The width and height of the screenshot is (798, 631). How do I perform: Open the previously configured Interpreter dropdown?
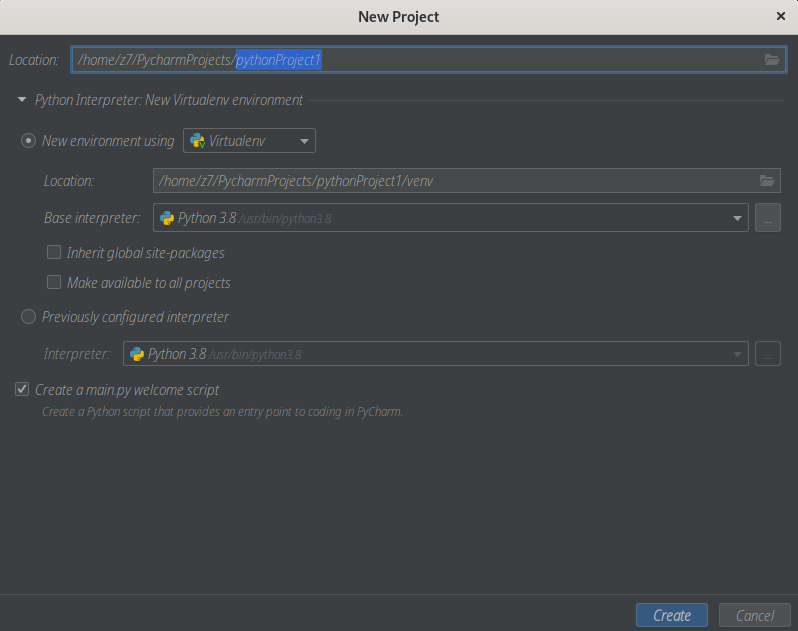click(x=436, y=354)
